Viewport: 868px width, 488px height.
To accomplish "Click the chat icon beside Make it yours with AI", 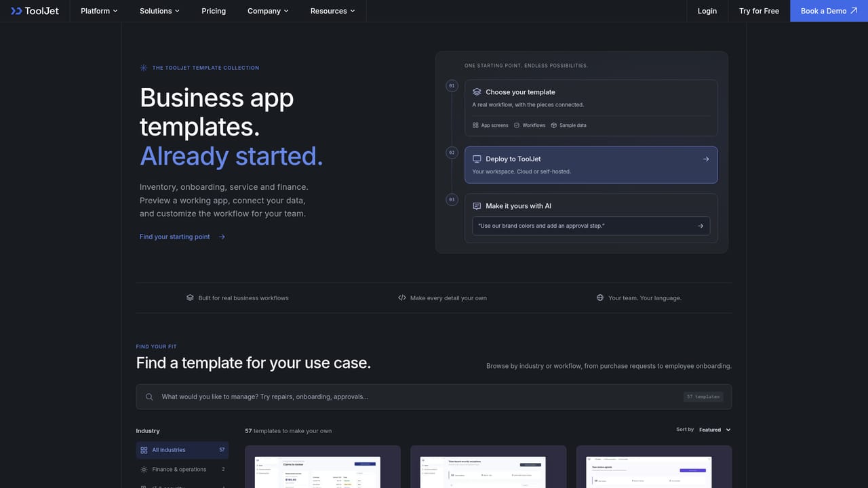I will point(477,206).
